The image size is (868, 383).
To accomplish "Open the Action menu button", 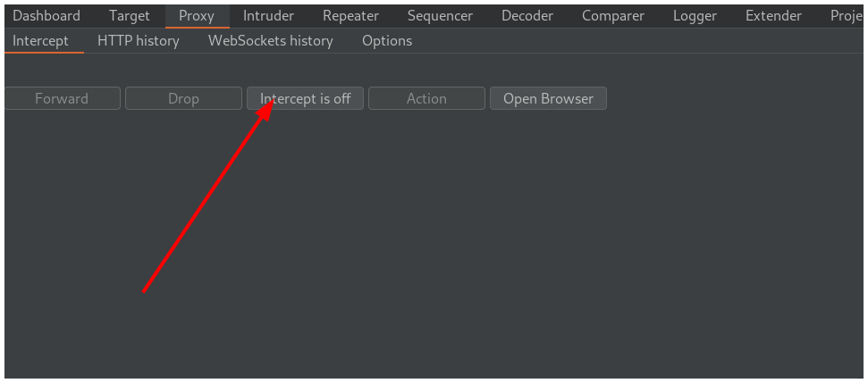I will [426, 98].
